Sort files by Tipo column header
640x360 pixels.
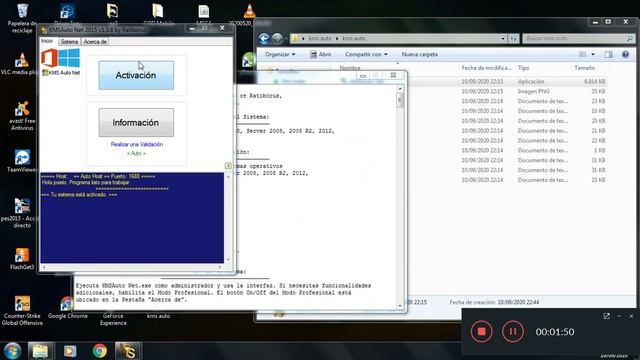[x=524, y=68]
